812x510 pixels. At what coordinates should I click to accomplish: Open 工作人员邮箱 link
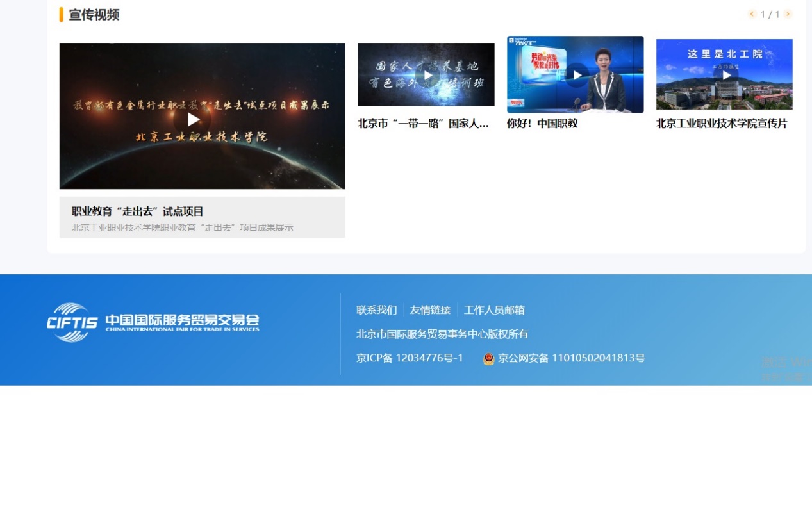point(494,310)
